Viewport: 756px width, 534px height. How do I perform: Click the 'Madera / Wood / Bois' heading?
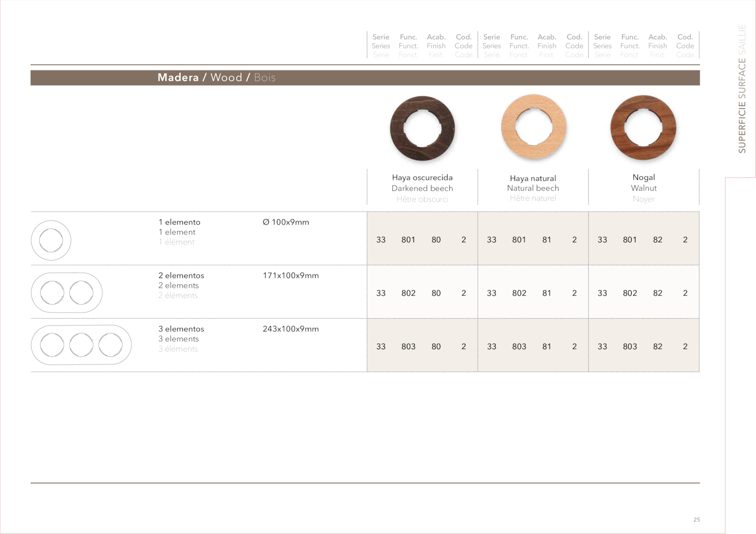coord(216,77)
